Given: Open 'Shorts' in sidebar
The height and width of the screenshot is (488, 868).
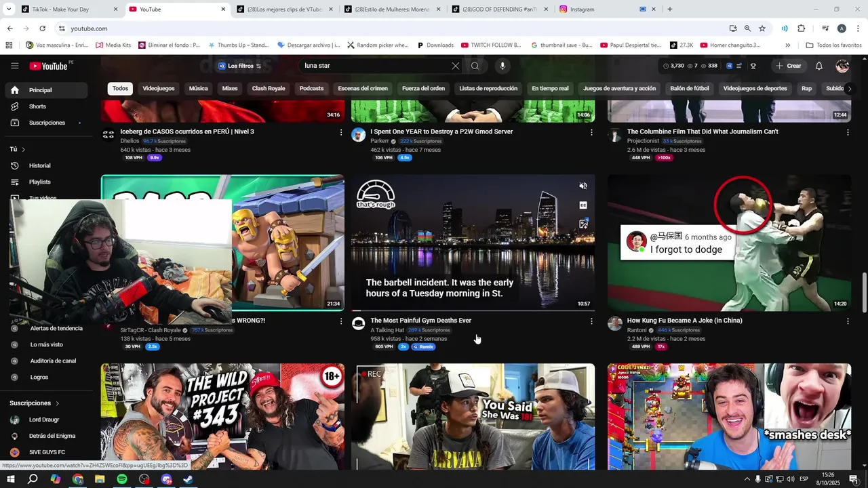Looking at the screenshot, I should tap(46, 106).
